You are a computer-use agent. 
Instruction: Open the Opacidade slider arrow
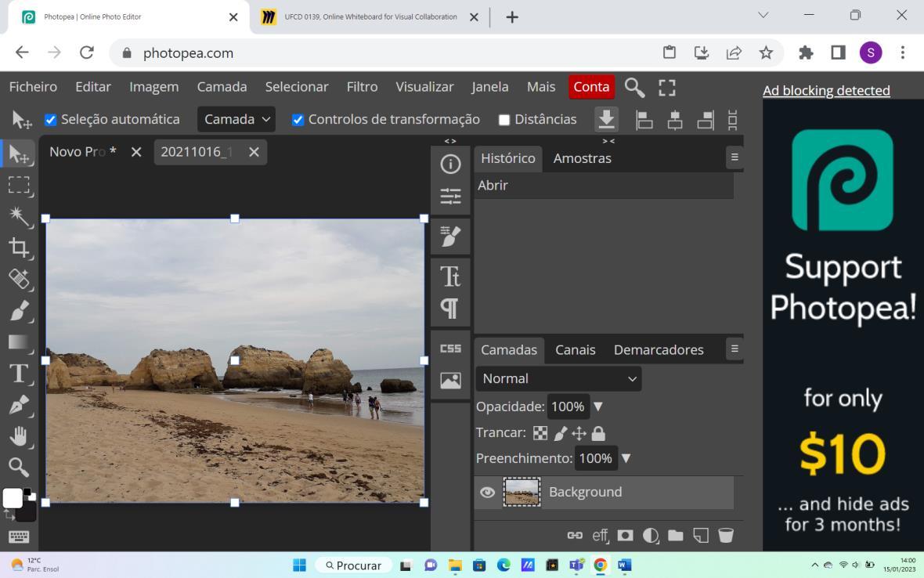tap(598, 406)
